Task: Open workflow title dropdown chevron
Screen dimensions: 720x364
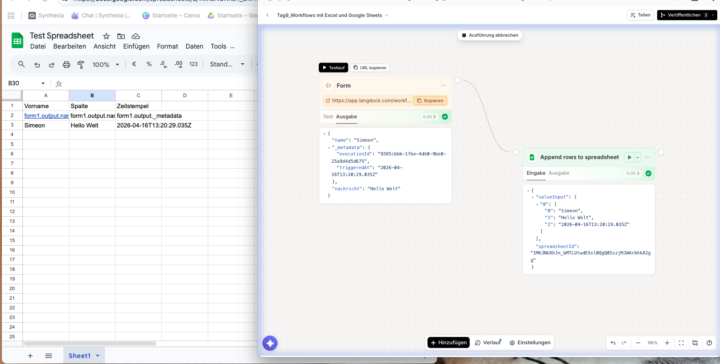Action: (387, 15)
